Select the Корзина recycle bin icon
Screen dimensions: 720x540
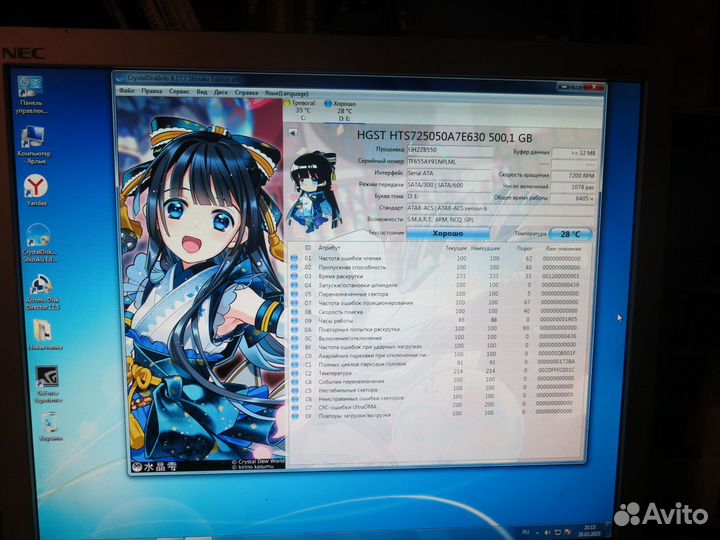(50, 427)
